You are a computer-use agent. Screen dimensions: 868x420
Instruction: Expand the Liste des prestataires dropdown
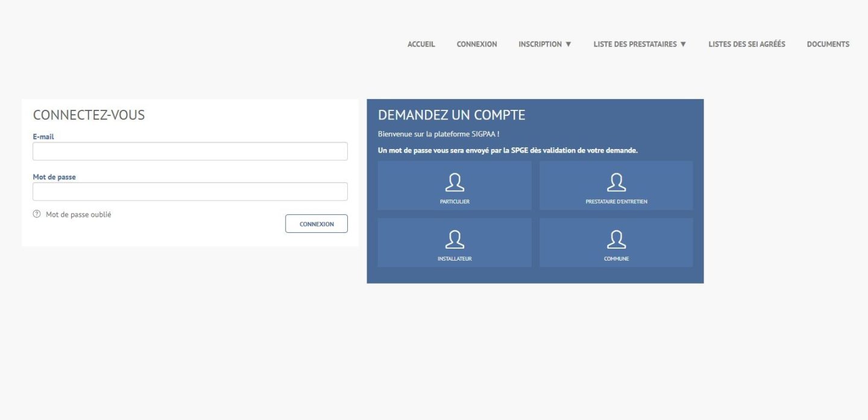pyautogui.click(x=640, y=44)
